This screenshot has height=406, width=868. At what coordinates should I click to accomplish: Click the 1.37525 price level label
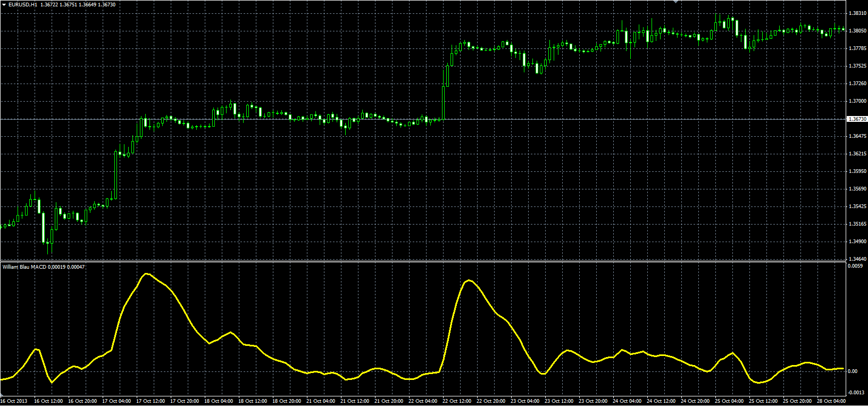point(857,66)
